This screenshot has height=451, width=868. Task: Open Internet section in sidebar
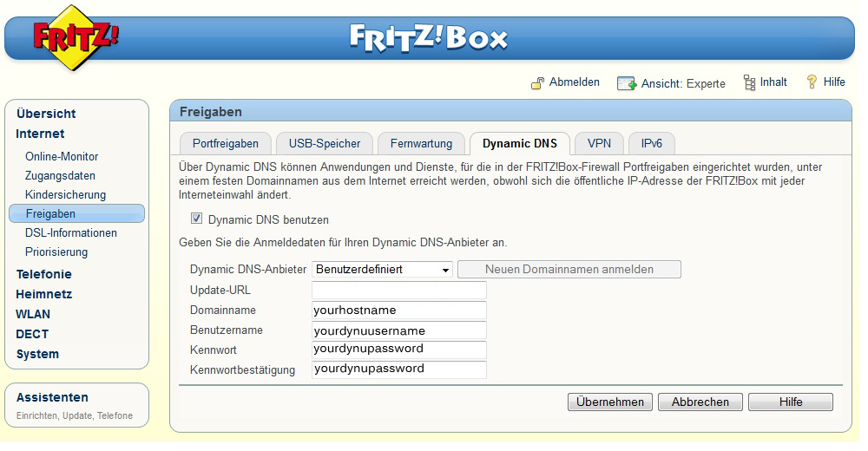coord(40,134)
